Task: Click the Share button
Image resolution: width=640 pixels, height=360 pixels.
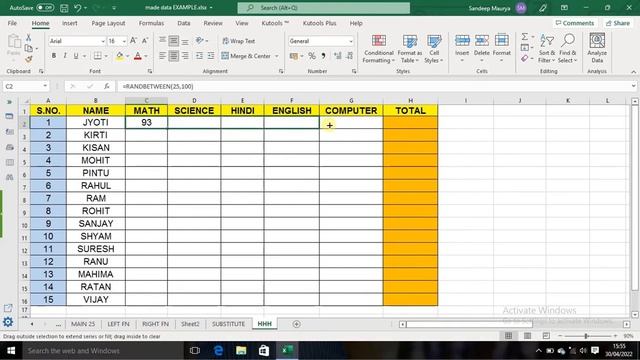Action: tap(618, 23)
